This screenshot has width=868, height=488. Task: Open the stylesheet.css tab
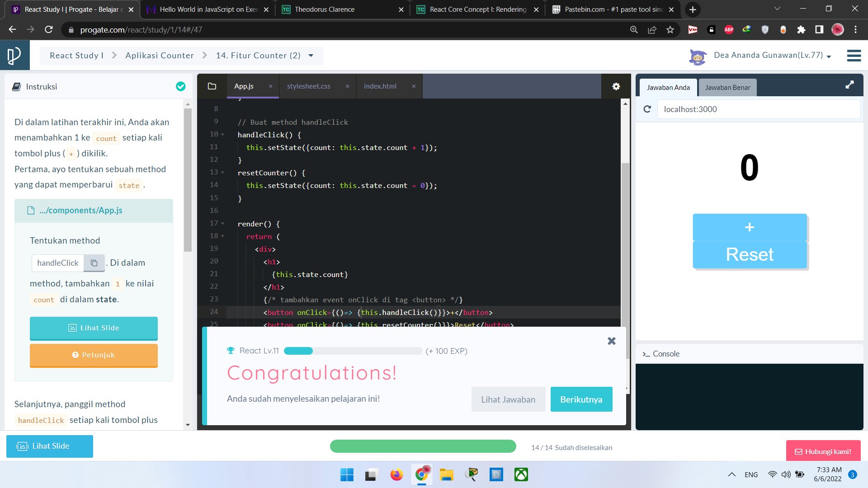308,86
